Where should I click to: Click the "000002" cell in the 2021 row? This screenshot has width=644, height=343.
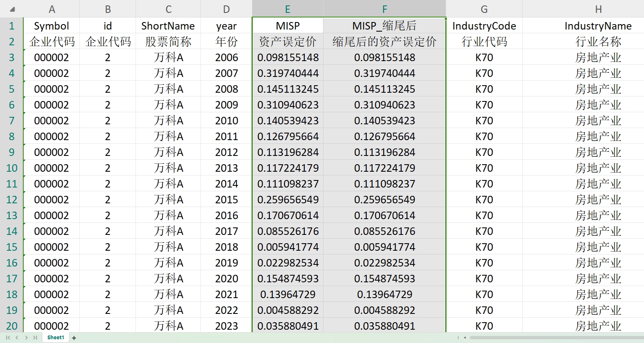tap(52, 294)
